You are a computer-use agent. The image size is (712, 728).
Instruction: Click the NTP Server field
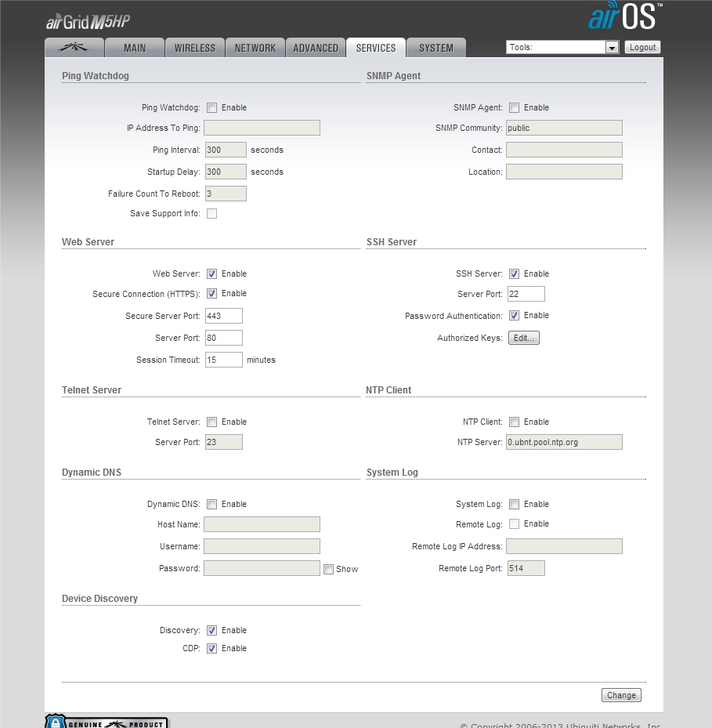[x=564, y=442]
